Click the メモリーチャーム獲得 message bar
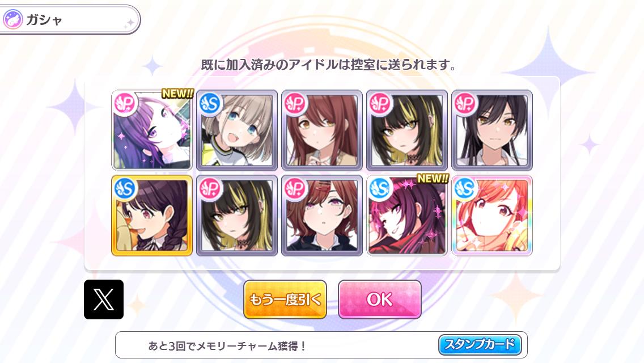The image size is (644, 363). [x=321, y=345]
